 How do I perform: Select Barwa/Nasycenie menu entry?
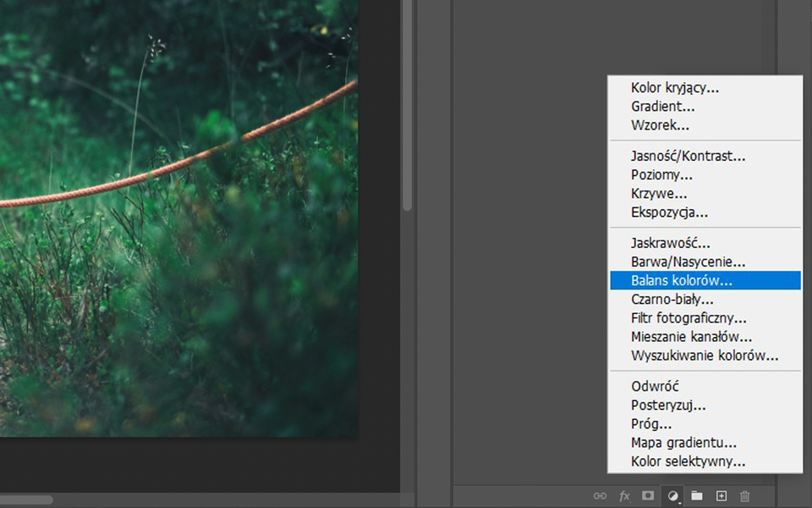coord(688,262)
